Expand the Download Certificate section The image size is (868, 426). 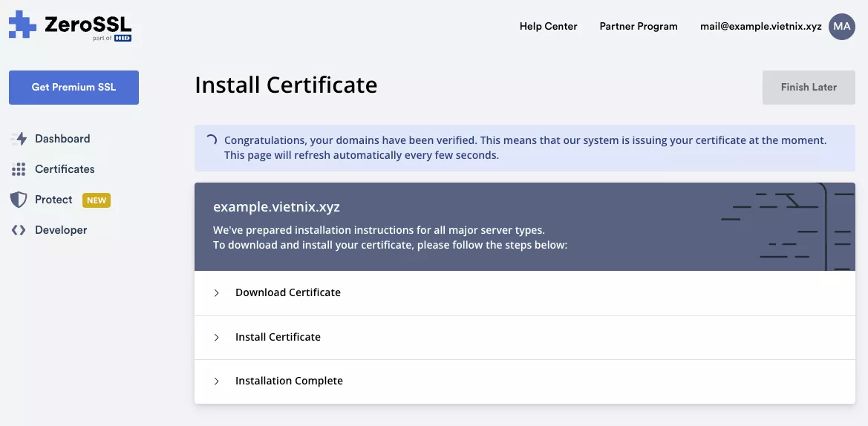pyautogui.click(x=287, y=292)
